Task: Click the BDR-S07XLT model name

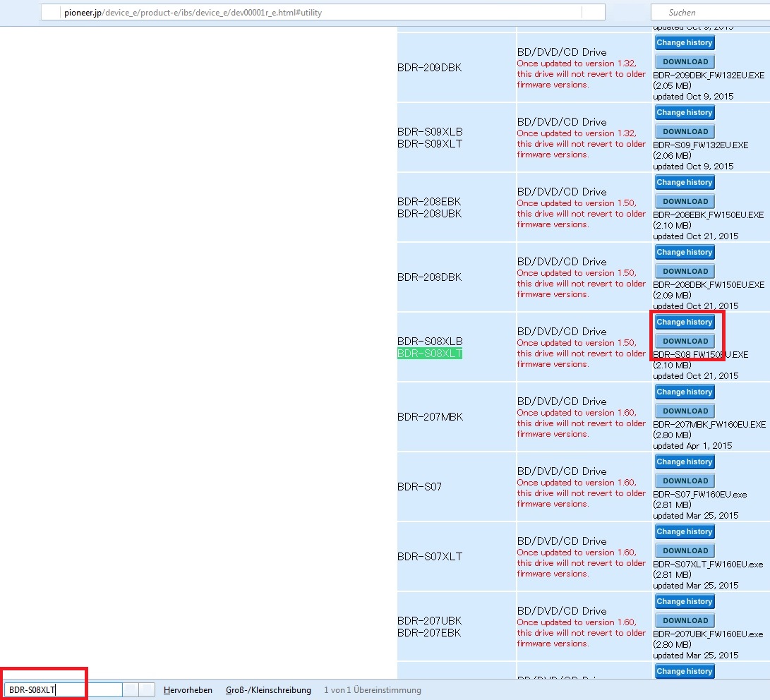Action: 430,557
